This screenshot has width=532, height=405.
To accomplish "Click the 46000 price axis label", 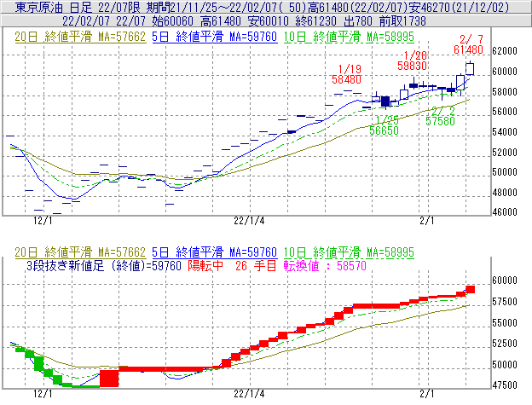I will (505, 212).
